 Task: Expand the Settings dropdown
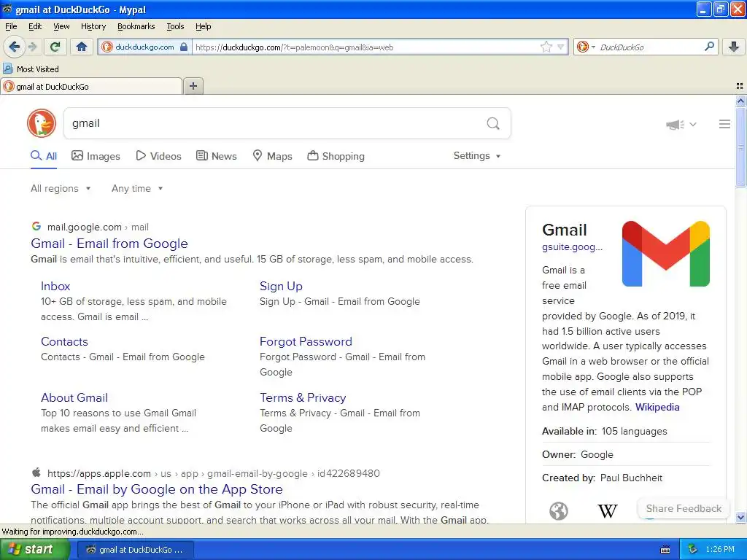point(477,156)
